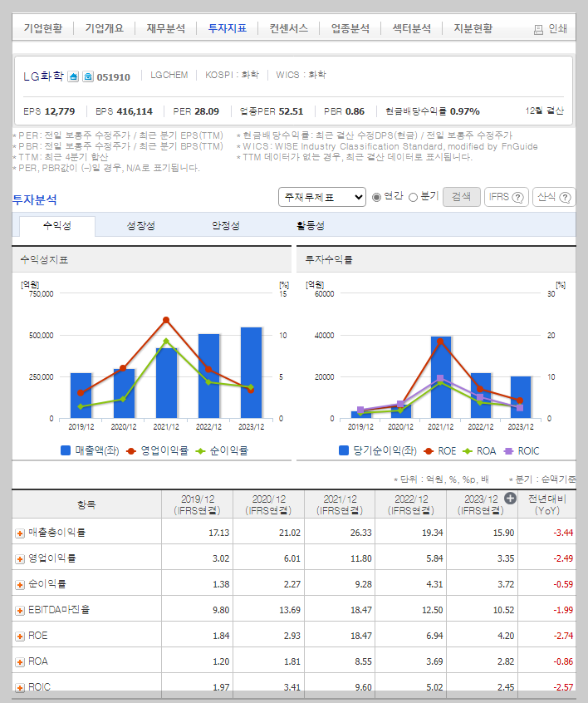Click the print icon next to 인쇄
Viewport: 588px width, 703px height.
pos(538,30)
